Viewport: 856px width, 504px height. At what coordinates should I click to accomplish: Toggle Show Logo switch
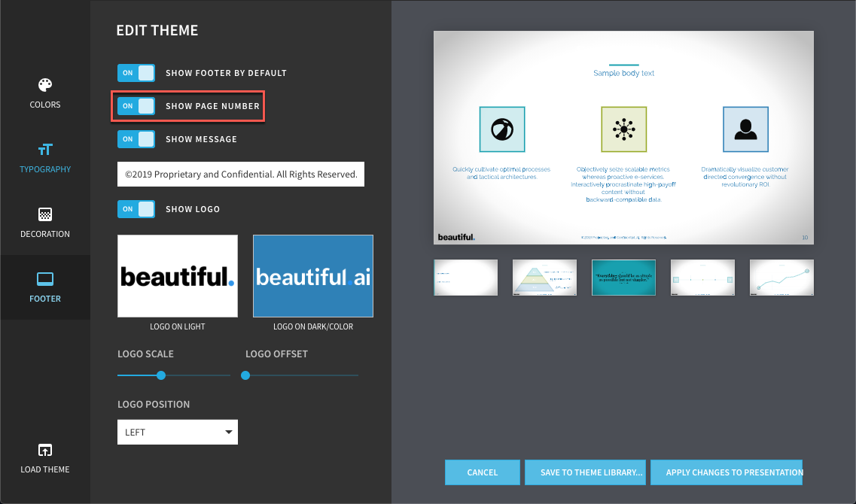point(136,209)
